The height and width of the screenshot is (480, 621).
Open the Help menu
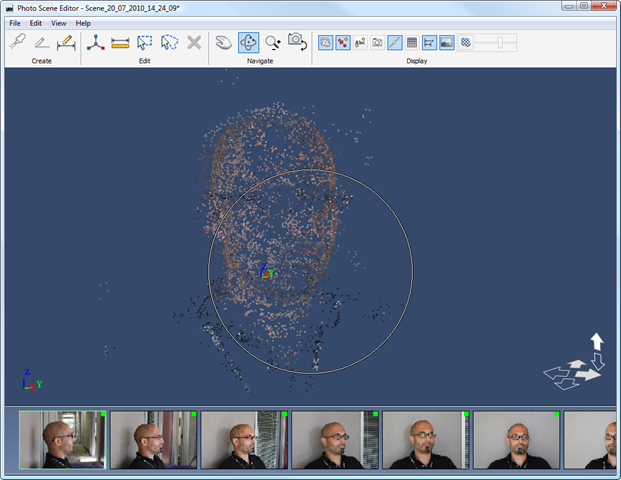tap(83, 23)
